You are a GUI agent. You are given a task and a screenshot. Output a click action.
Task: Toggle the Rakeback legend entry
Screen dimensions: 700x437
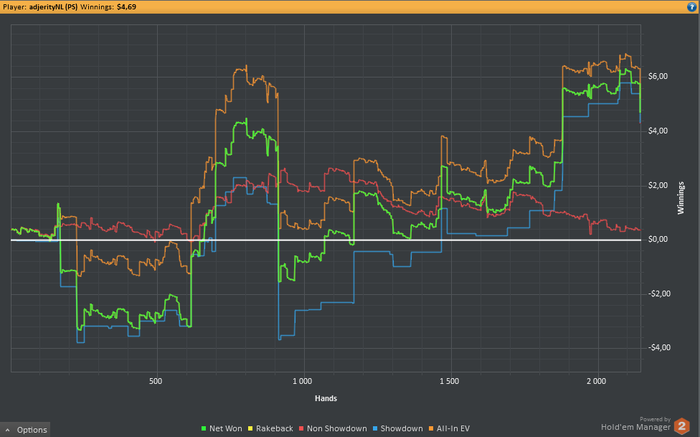271,429
